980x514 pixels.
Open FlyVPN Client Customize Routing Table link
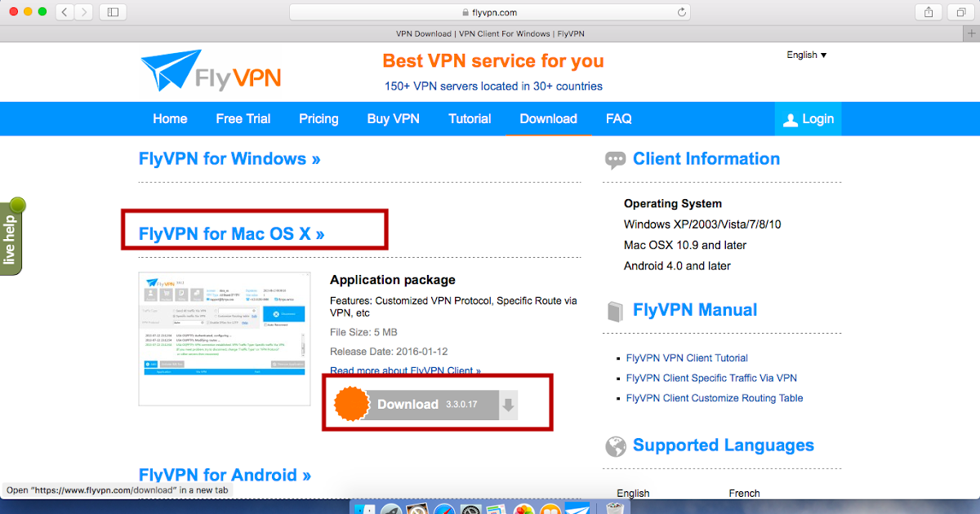click(x=715, y=398)
